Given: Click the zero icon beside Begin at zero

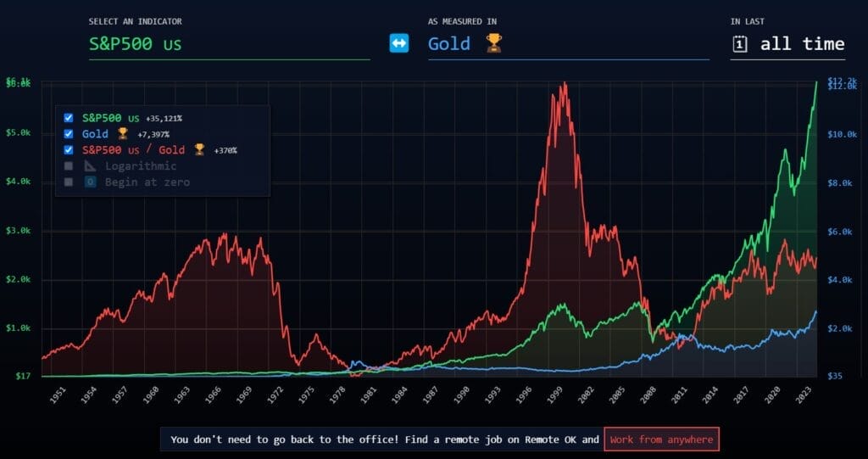Looking at the screenshot, I should [91, 182].
